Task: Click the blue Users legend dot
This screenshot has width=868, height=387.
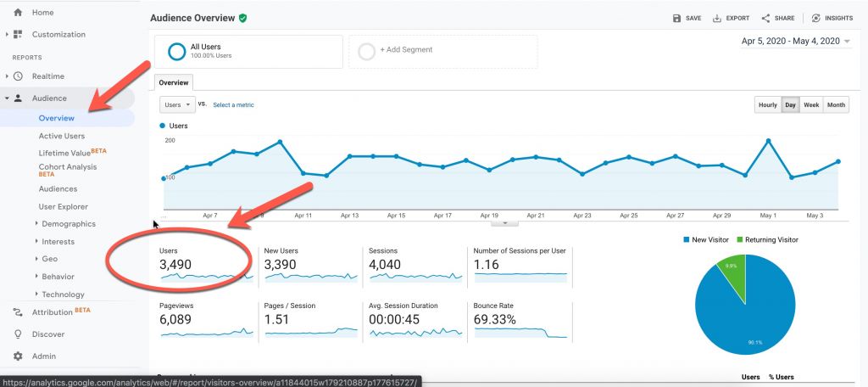Action: click(162, 126)
